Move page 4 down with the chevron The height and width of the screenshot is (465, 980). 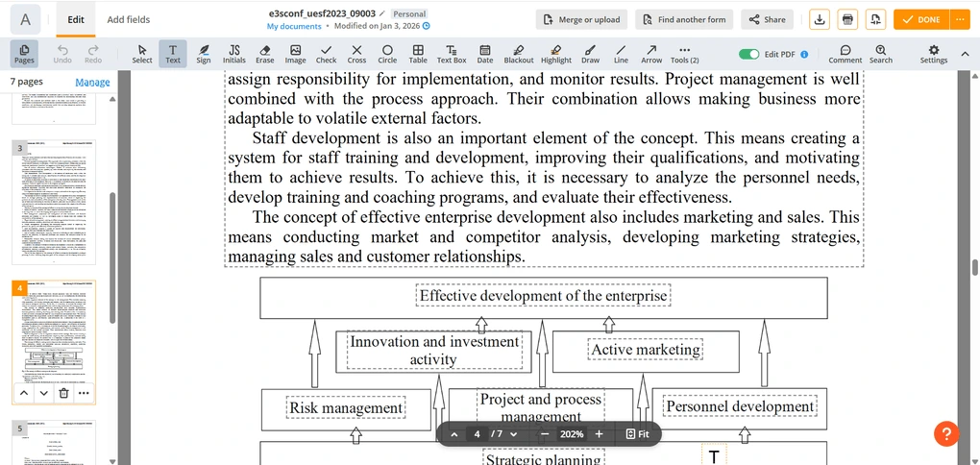pyautogui.click(x=43, y=393)
